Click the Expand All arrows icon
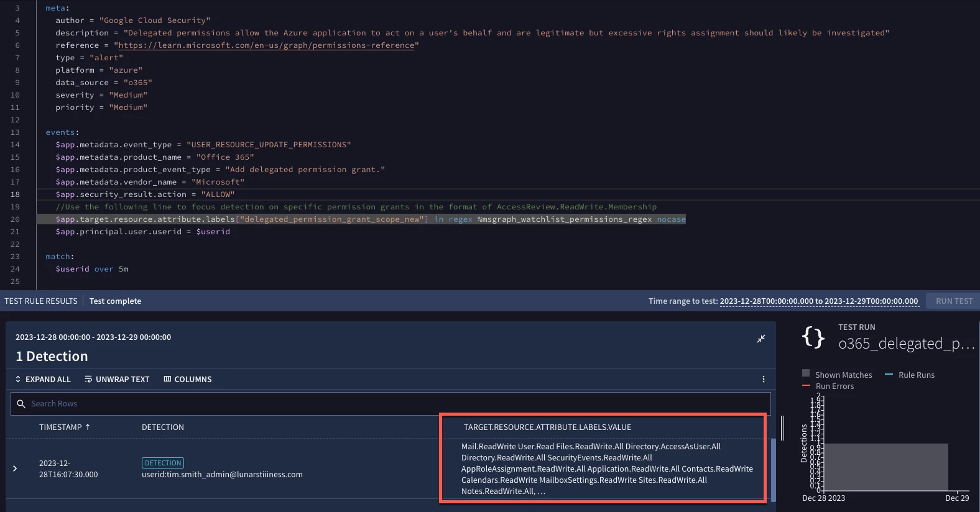Viewport: 980px width, 512px height. click(18, 379)
